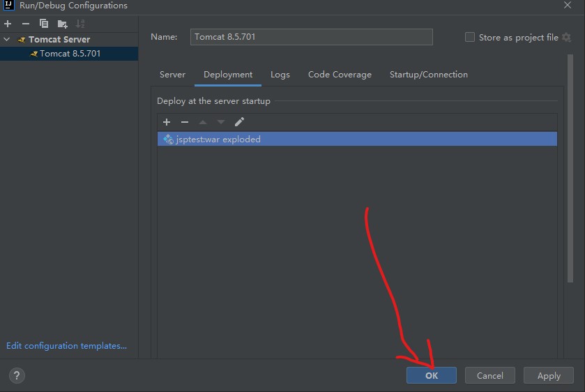Switch to the Deployment tab
Screen dimensions: 585x392
[x=228, y=75]
